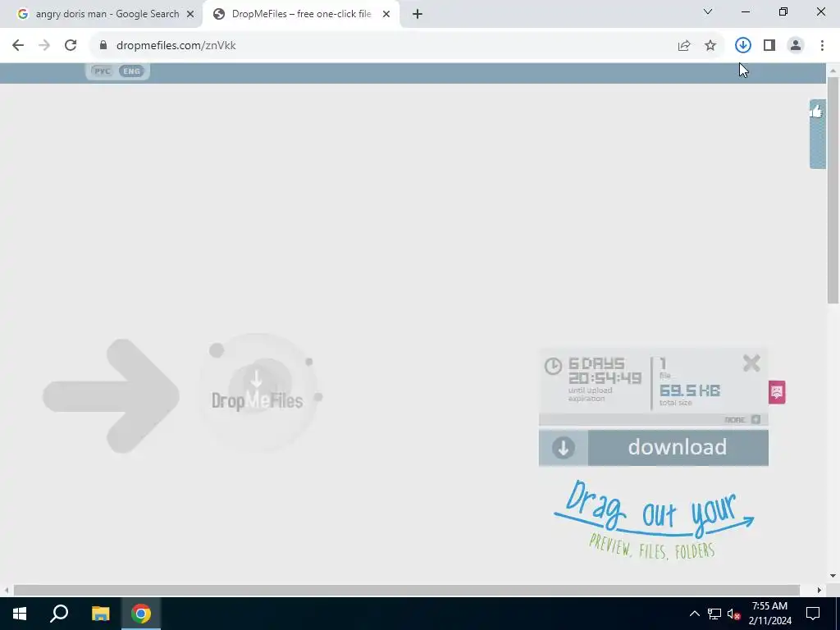Click the vertical page scrollbar
The height and width of the screenshot is (630, 840).
(x=833, y=190)
